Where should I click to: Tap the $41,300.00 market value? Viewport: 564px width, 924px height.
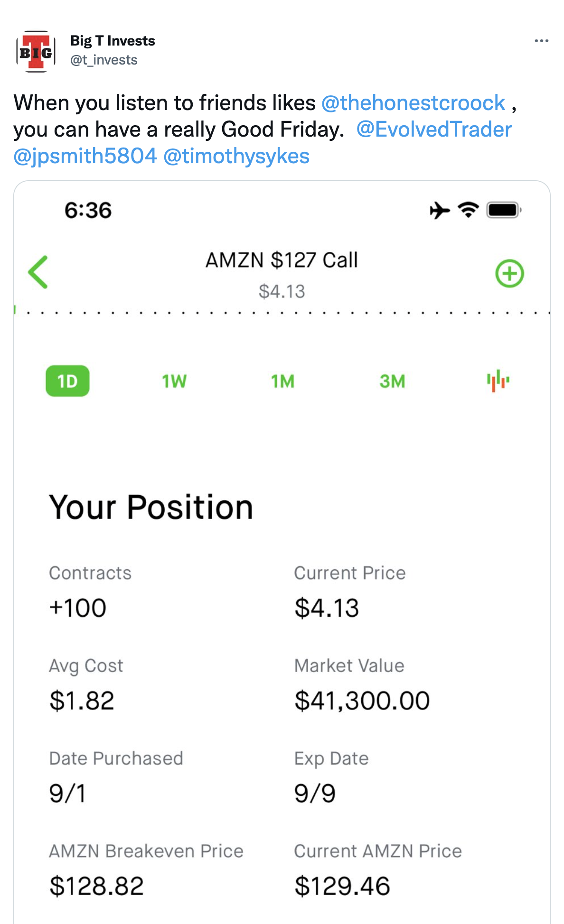click(362, 701)
